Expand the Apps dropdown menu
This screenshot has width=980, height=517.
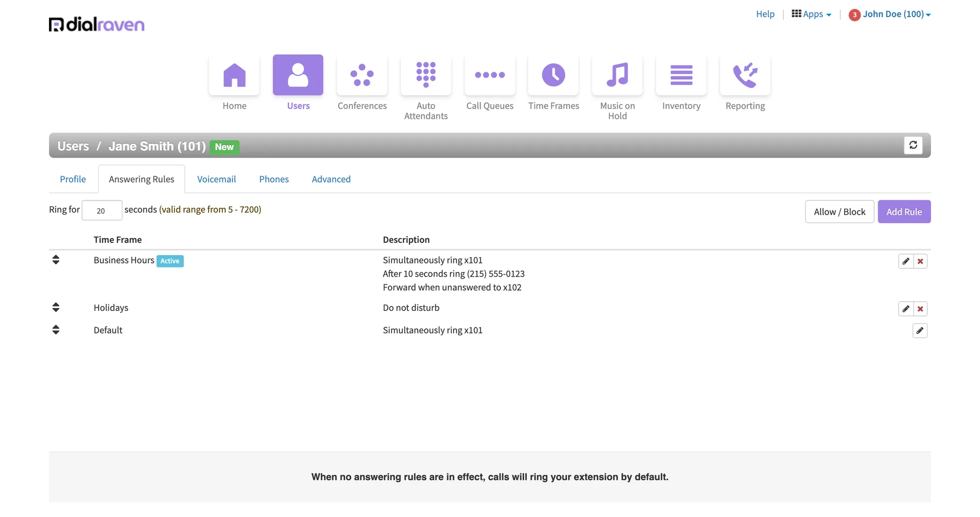[811, 14]
